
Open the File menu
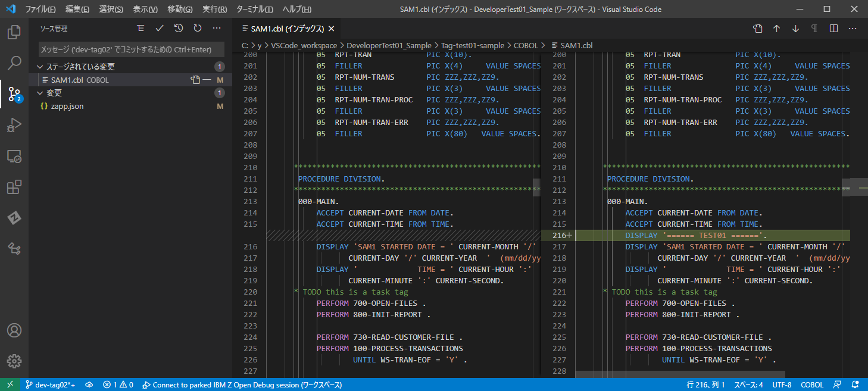pyautogui.click(x=40, y=9)
